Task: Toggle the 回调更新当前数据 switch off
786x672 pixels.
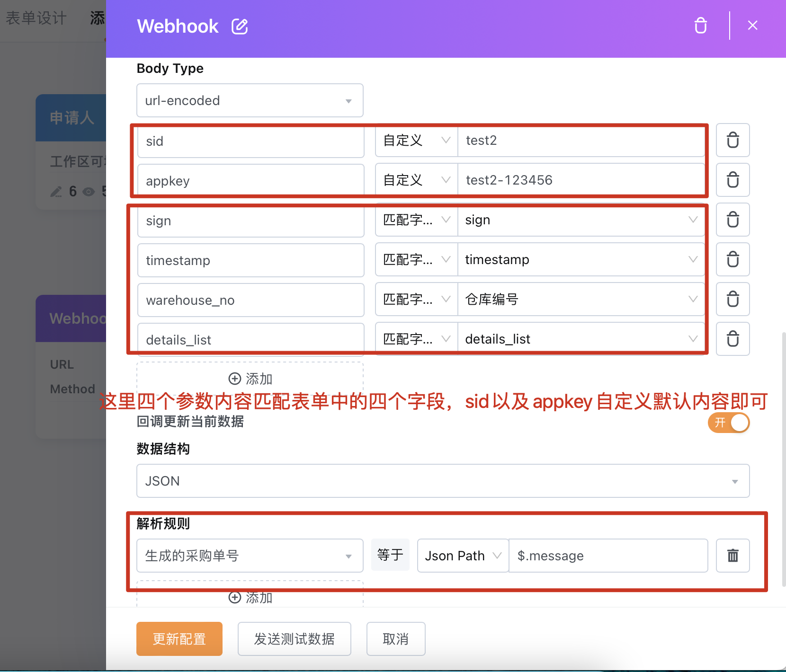Action: pyautogui.click(x=729, y=423)
